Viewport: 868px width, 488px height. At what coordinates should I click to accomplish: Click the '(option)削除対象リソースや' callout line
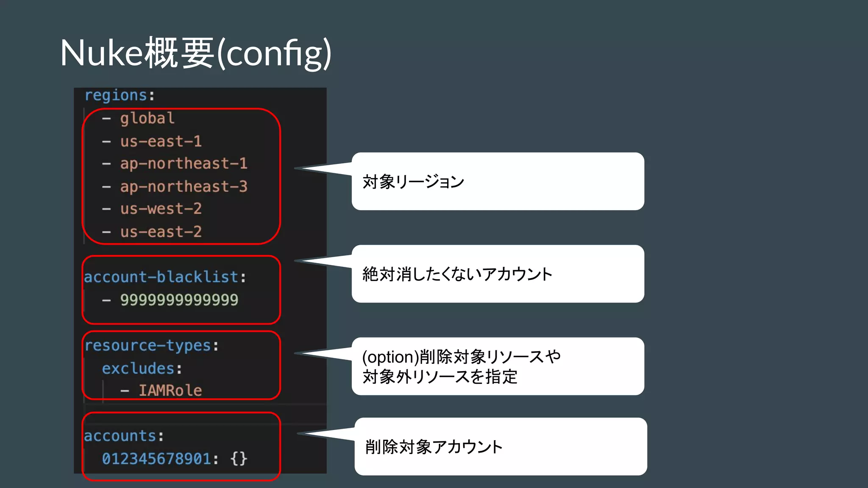[461, 357]
